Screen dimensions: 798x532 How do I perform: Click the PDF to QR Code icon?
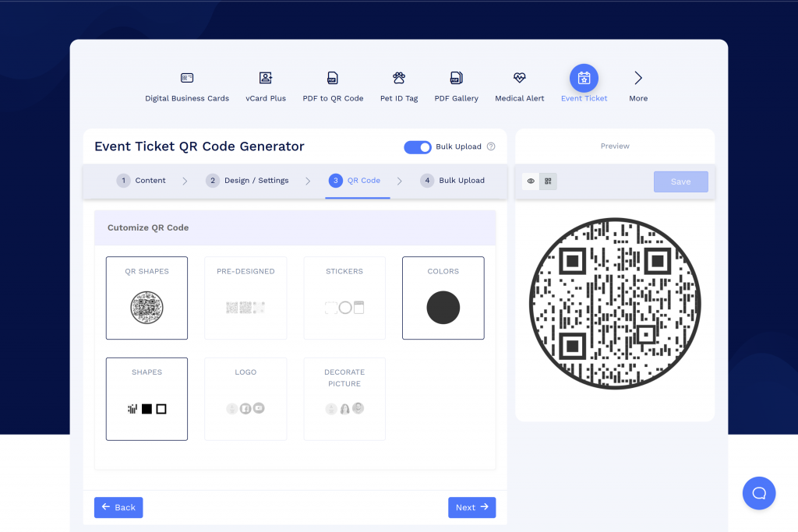[332, 78]
